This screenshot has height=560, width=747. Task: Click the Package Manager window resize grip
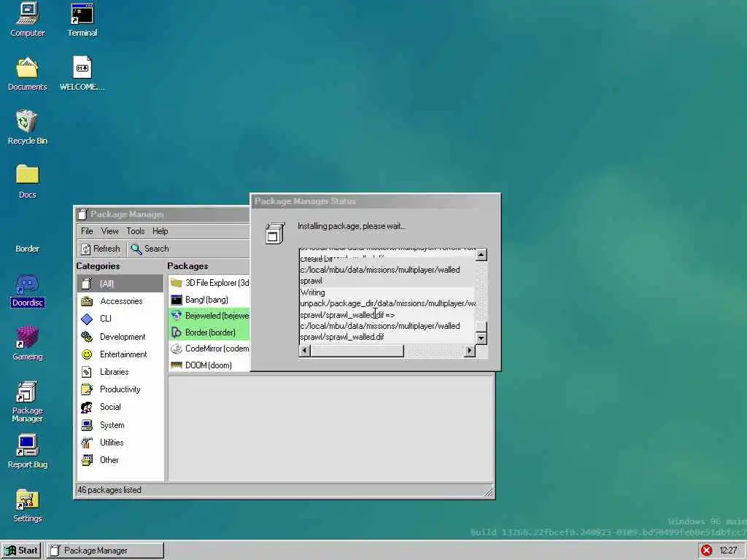pos(489,492)
